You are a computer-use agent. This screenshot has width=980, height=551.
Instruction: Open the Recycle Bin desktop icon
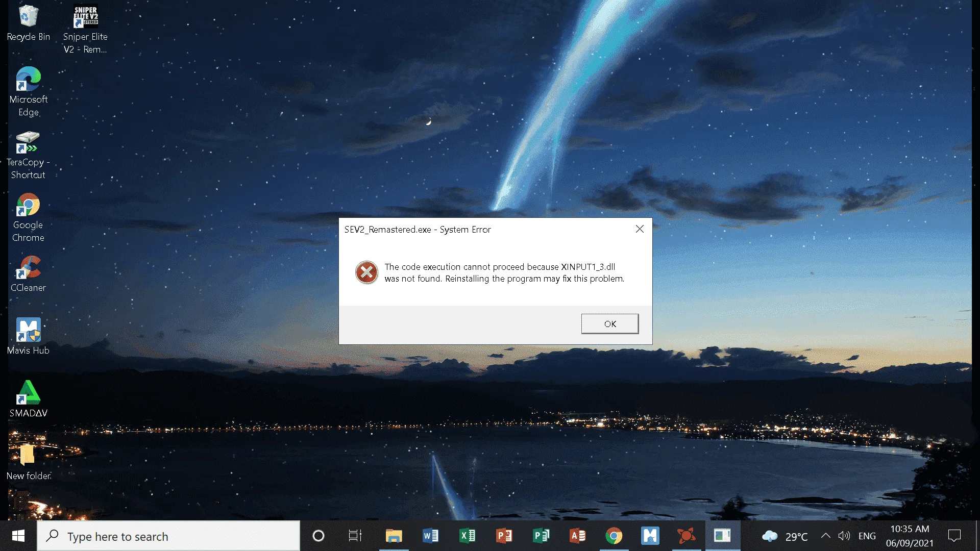click(x=28, y=23)
